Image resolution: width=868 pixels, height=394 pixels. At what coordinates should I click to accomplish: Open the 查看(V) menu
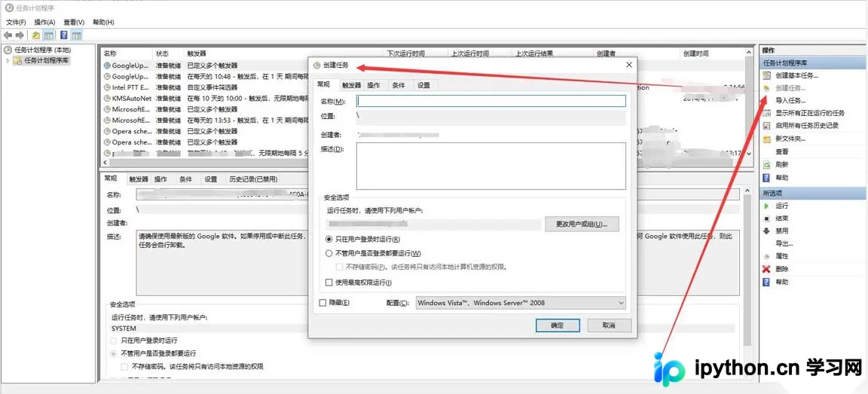pos(74,22)
